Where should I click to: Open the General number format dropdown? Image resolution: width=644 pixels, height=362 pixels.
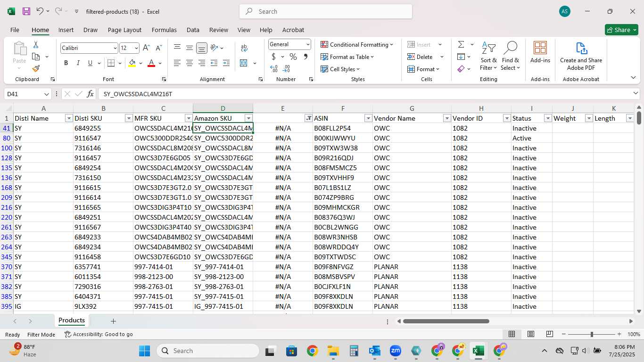pos(308,44)
